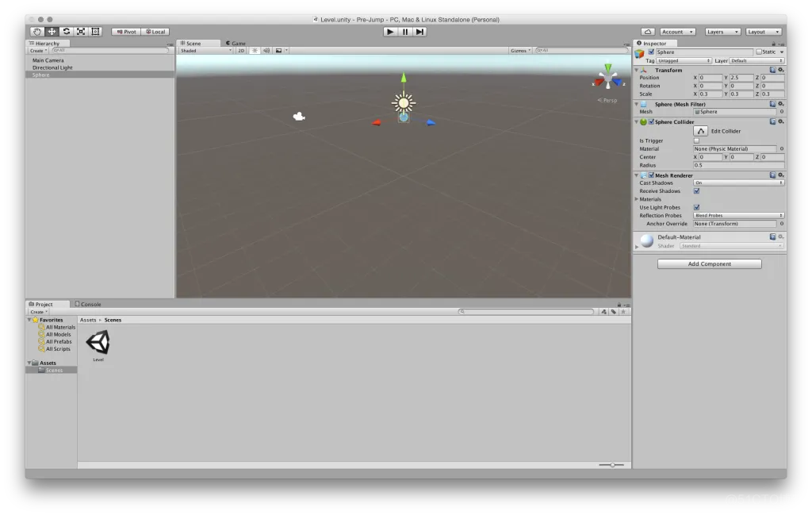Image resolution: width=812 pixels, height=515 pixels.
Task: Click the scene orientation gizmo
Action: click(608, 79)
